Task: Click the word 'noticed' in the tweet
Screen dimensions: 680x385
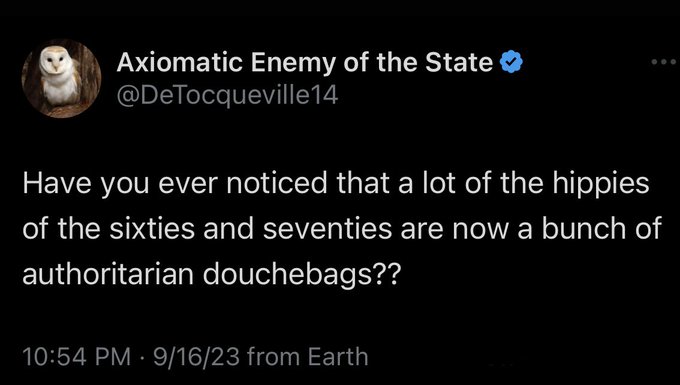Action: click(x=277, y=183)
